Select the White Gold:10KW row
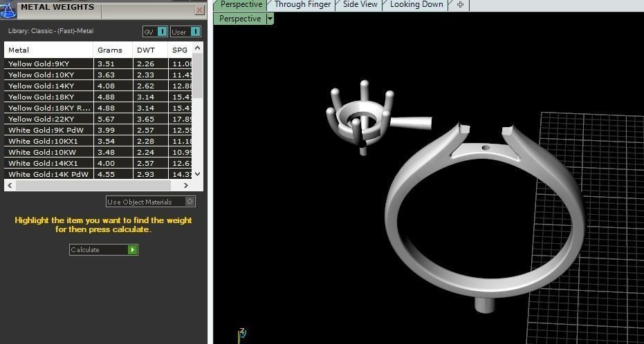Image resolution: width=644 pixels, height=344 pixels. tap(98, 152)
